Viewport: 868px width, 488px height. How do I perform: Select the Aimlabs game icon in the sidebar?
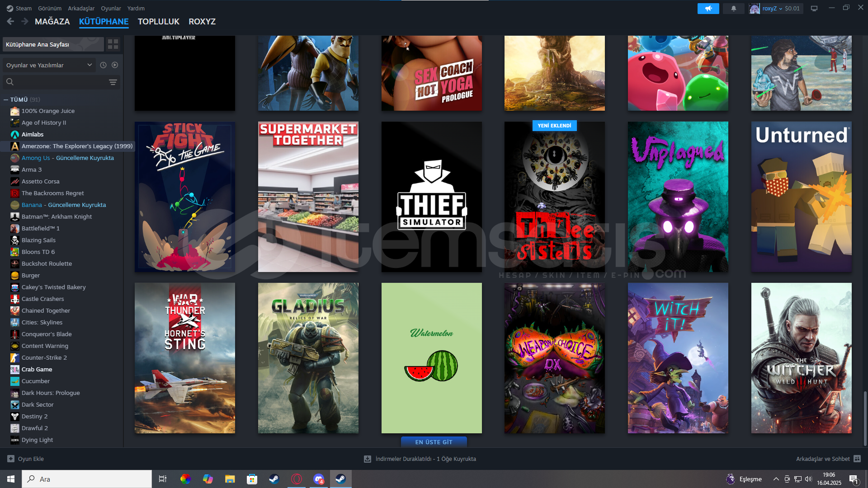coord(15,134)
